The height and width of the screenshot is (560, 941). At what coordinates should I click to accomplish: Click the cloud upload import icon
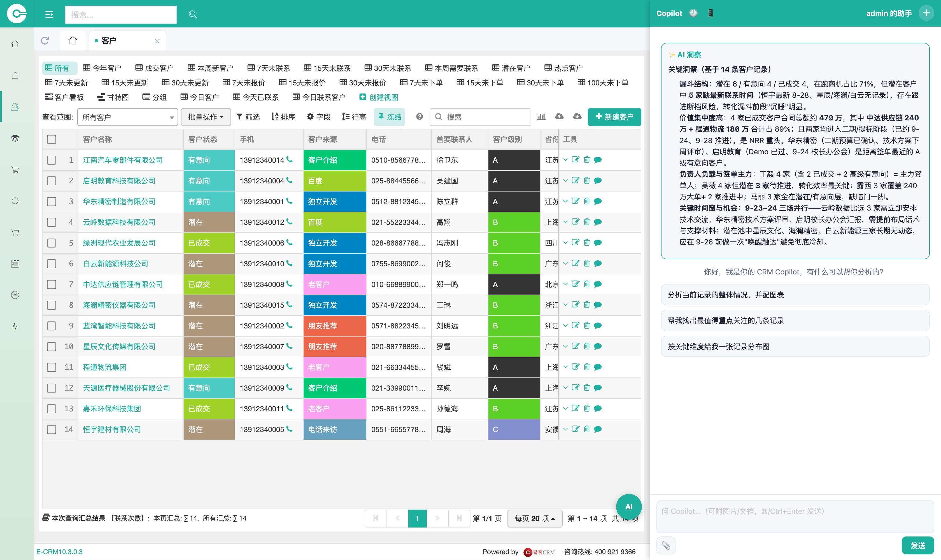point(559,116)
